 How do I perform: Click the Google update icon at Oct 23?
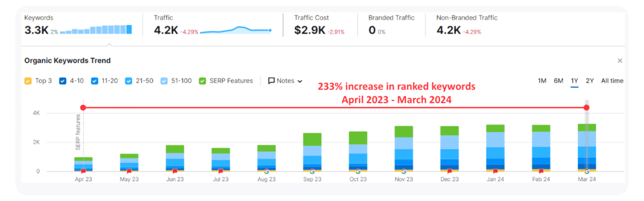coord(358,172)
